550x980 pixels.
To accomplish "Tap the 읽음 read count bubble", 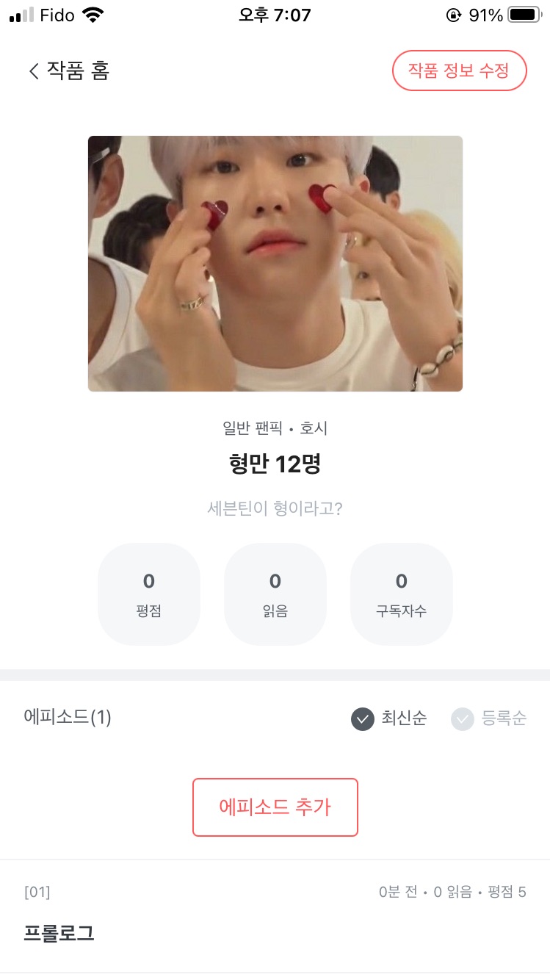I will click(x=275, y=594).
